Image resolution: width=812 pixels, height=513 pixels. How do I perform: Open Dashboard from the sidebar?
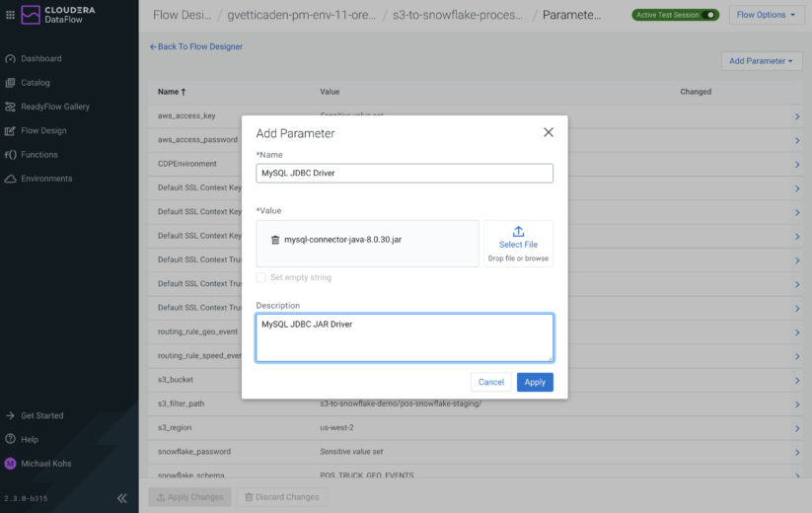tap(40, 58)
